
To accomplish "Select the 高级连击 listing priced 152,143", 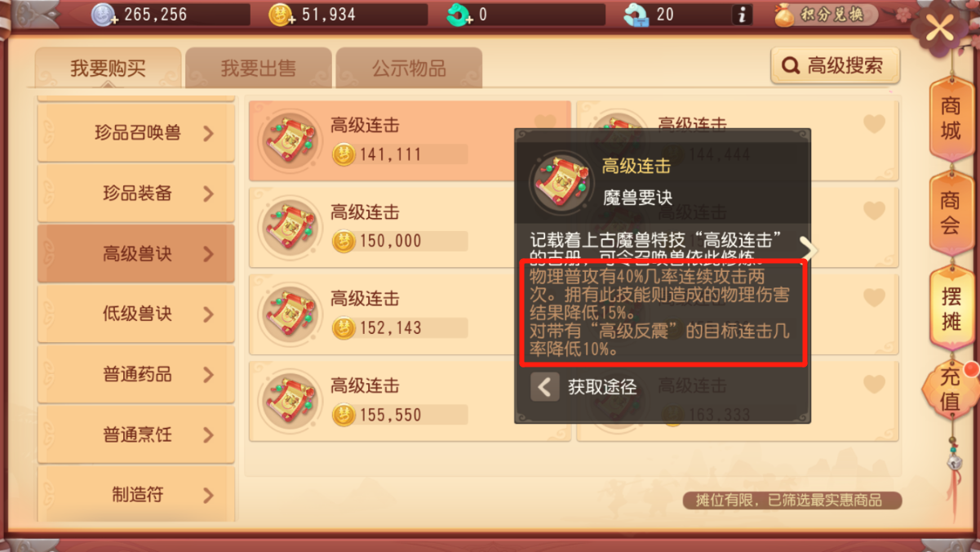I will tap(410, 314).
